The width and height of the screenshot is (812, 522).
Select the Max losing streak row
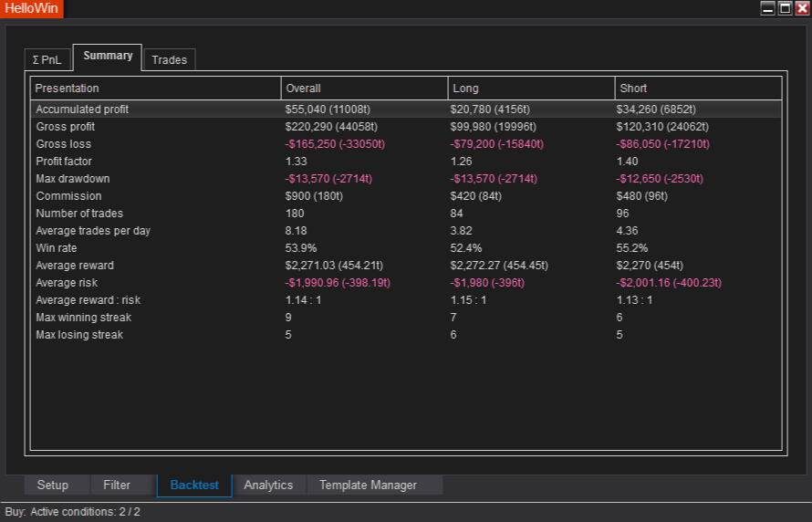(79, 335)
